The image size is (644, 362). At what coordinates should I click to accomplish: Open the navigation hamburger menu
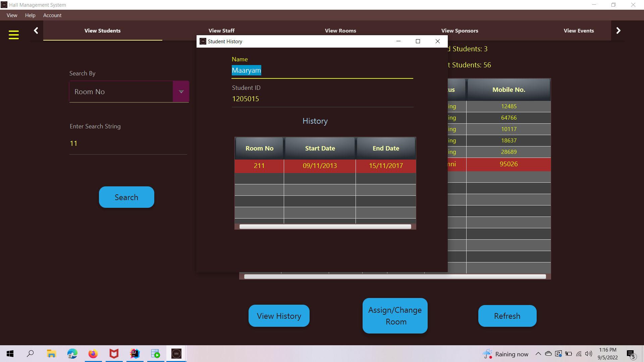(14, 35)
